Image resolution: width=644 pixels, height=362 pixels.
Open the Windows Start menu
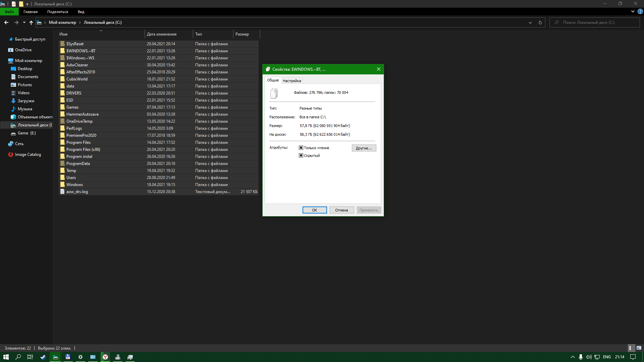click(6, 357)
